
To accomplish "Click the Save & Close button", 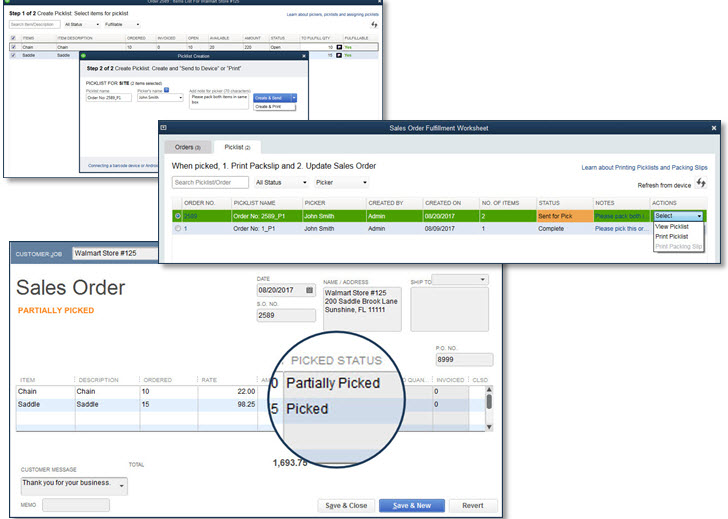I will pos(346,506).
